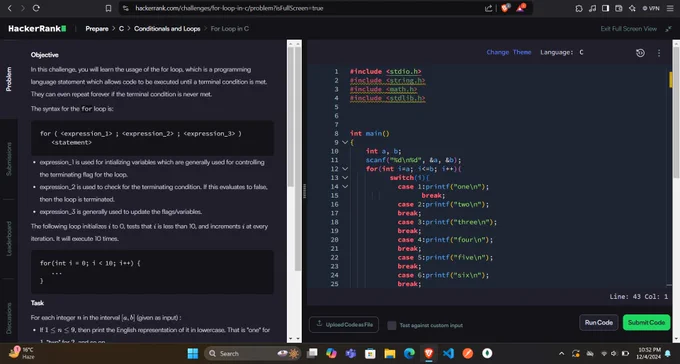Open Brave's hamburger main menu
680x364 pixels.
pyautogui.click(x=670, y=8)
